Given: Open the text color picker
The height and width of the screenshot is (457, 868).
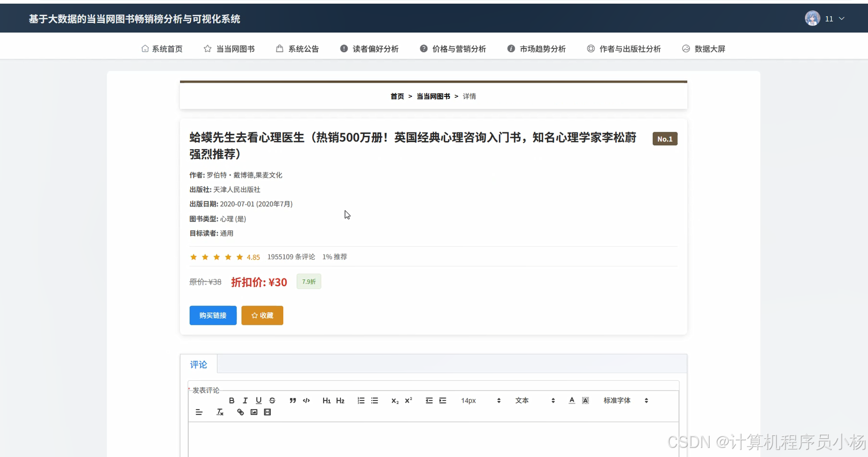Looking at the screenshot, I should (x=571, y=401).
